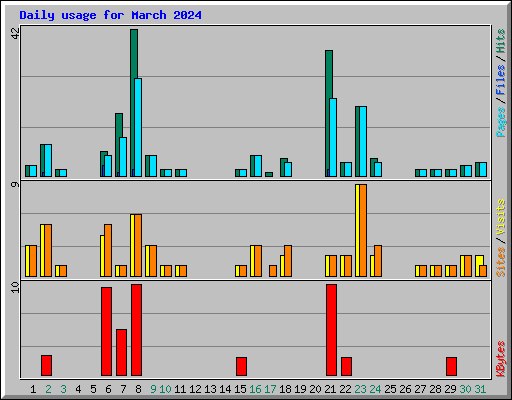The image size is (512, 400).
Task: Click the red KBytes bar for day 6
Action: [106, 331]
